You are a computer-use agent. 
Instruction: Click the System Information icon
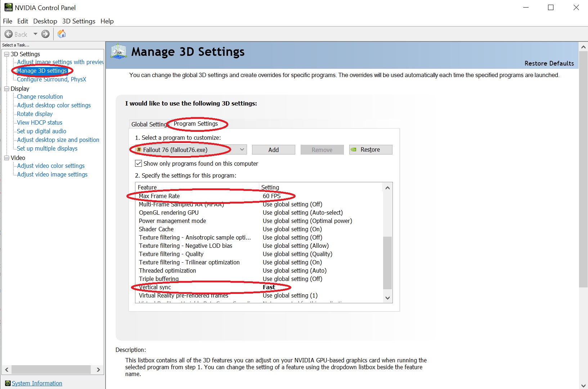pyautogui.click(x=8, y=383)
